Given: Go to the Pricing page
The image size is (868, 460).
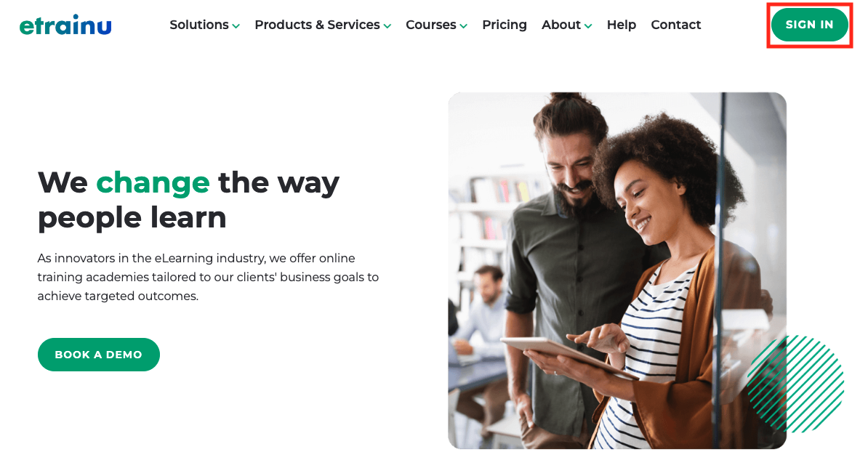Looking at the screenshot, I should tap(505, 25).
